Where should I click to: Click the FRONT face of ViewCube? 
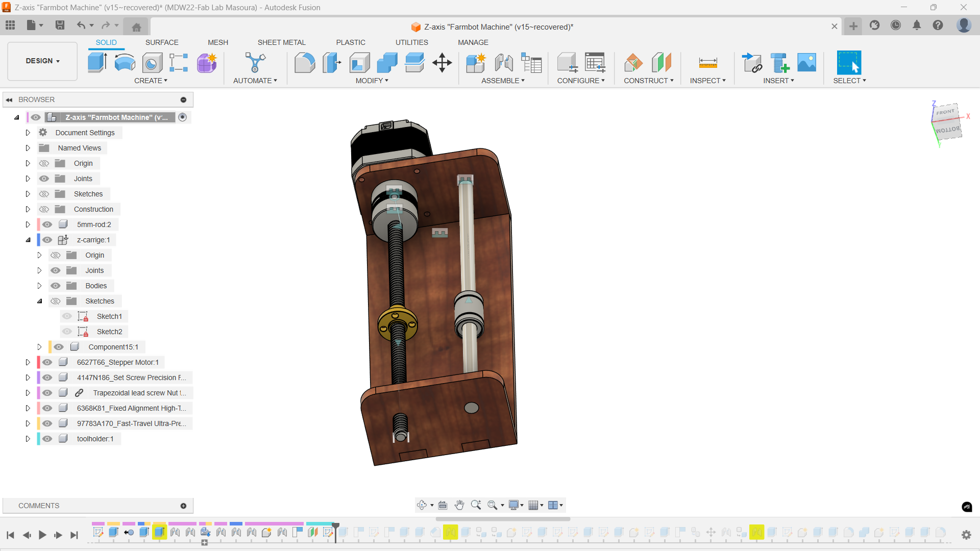tap(945, 112)
